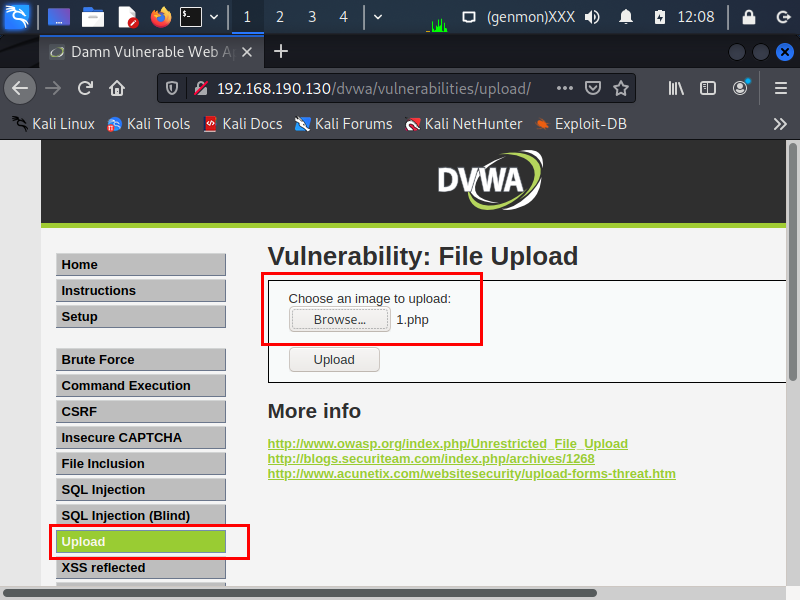
Task: Open the SQL Injection page
Action: (141, 489)
